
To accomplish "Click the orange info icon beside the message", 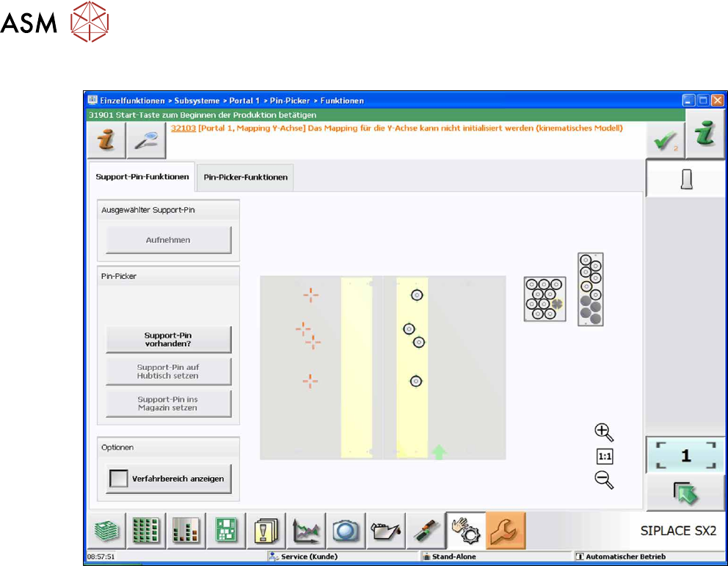I will click(x=106, y=140).
